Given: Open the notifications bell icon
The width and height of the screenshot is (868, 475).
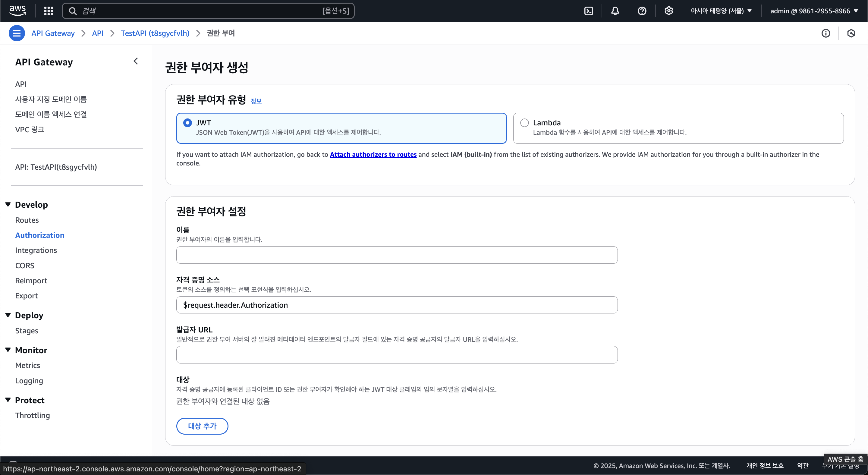Looking at the screenshot, I should click(x=615, y=11).
